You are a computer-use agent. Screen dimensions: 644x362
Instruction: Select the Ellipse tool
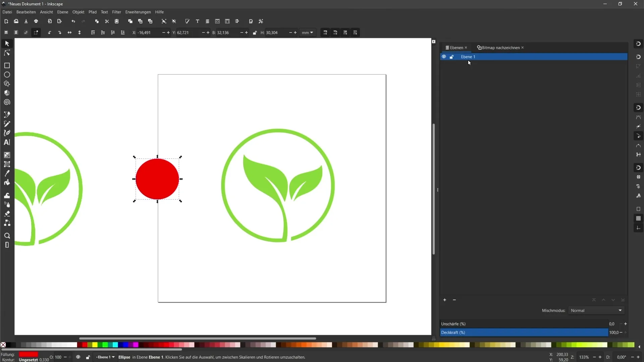7,74
